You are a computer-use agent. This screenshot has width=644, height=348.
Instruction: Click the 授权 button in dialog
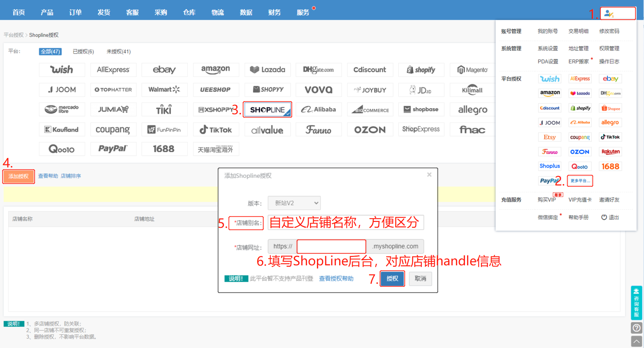(392, 279)
